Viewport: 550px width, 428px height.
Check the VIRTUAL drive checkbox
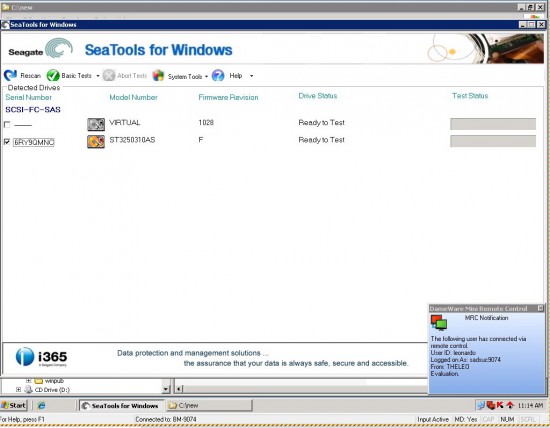7,125
